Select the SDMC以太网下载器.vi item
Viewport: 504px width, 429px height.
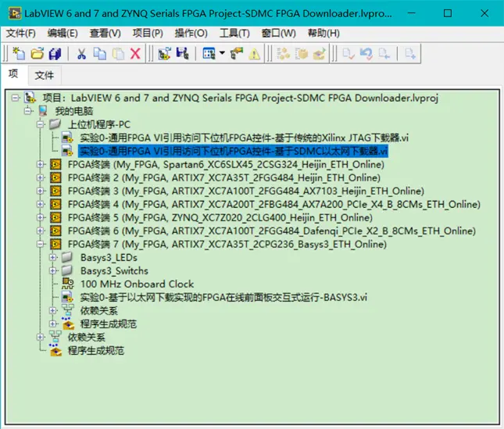click(234, 151)
